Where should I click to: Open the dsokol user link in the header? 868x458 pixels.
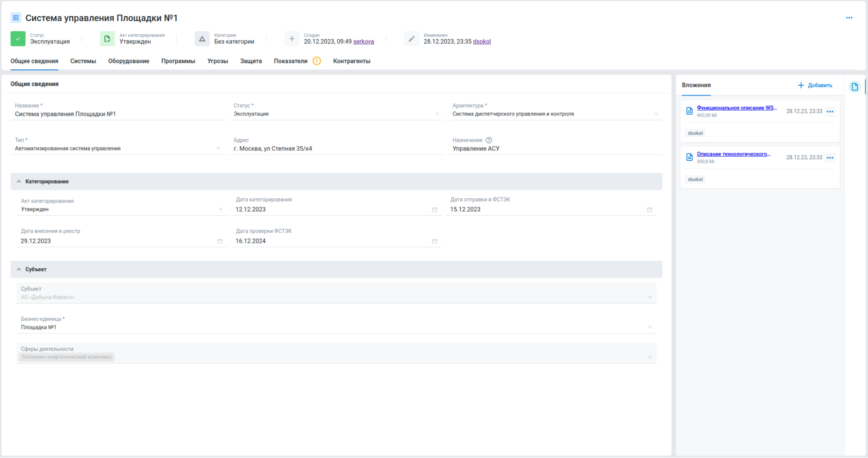point(482,42)
